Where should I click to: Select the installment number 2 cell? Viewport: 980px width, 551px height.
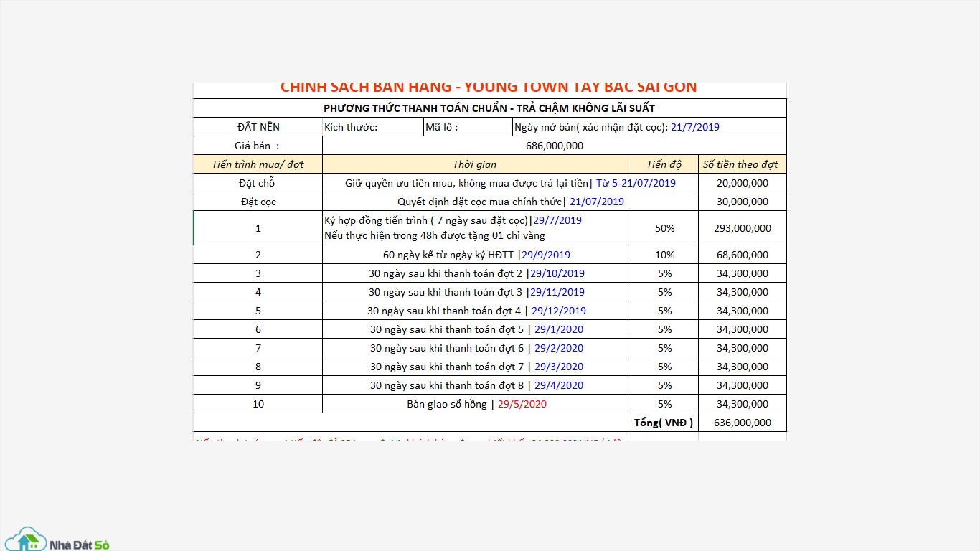pos(258,255)
